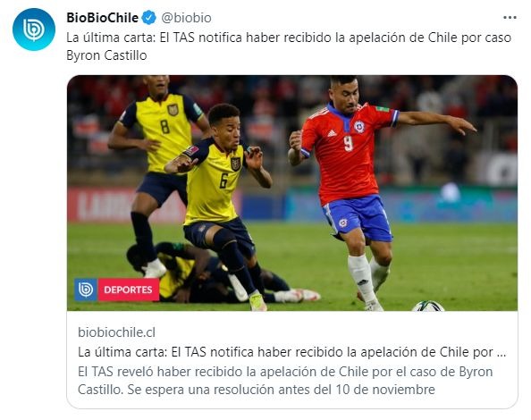531x420 pixels.
Task: Click the blue verified checkmark badge
Action: pos(148,18)
